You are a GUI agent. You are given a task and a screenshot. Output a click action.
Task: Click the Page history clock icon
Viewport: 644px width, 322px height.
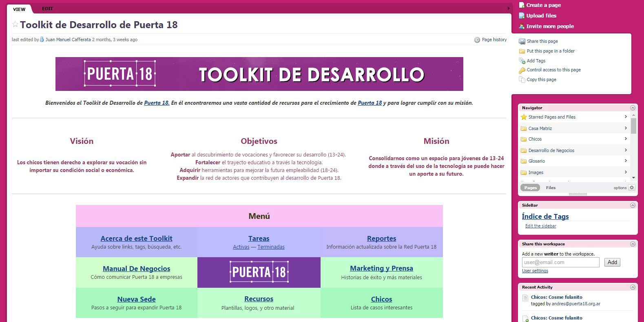[x=477, y=40]
